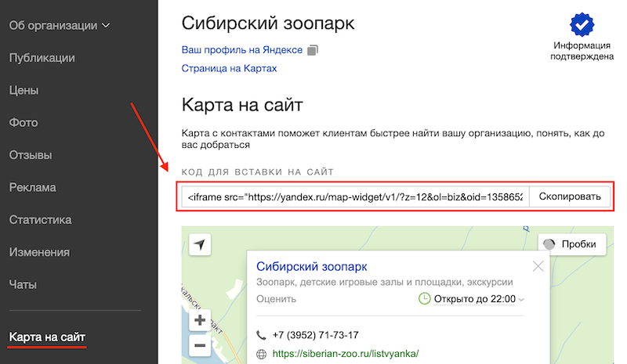The image size is (627, 364).
Task: Expand the Об организации menu chevron
Action: tap(106, 26)
